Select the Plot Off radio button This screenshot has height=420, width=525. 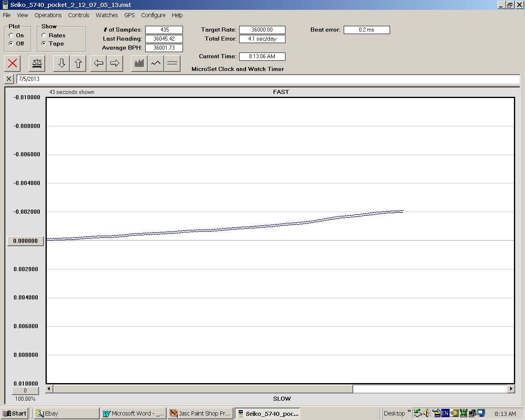[x=11, y=43]
